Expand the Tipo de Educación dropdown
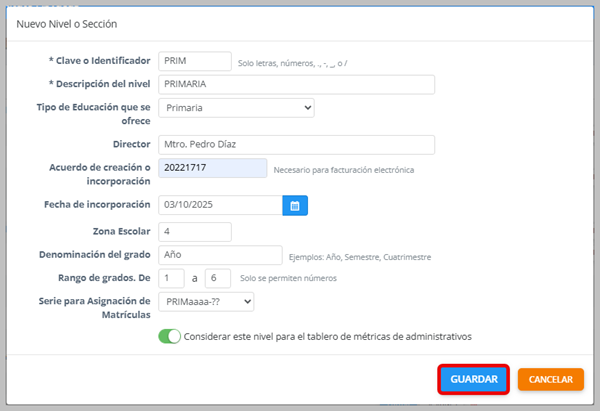600x411 pixels. 236,107
